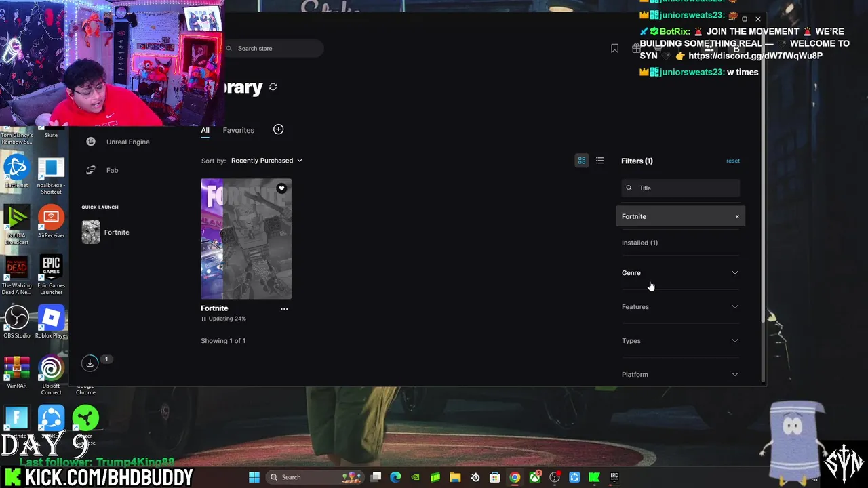Remove the Fortnite filter tag
This screenshot has width=868, height=488.
737,216
